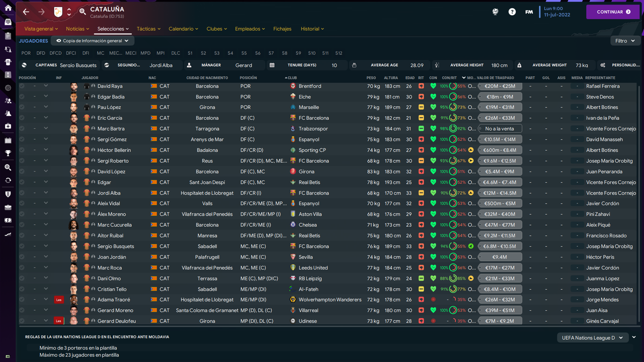
Task: Open the training cones icon in the sidebar
Action: coord(8,114)
